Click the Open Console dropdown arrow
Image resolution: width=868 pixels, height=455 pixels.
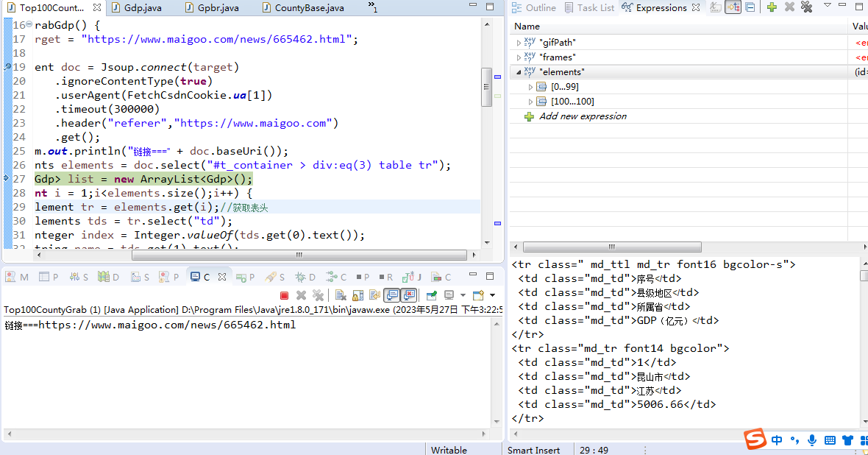click(491, 295)
